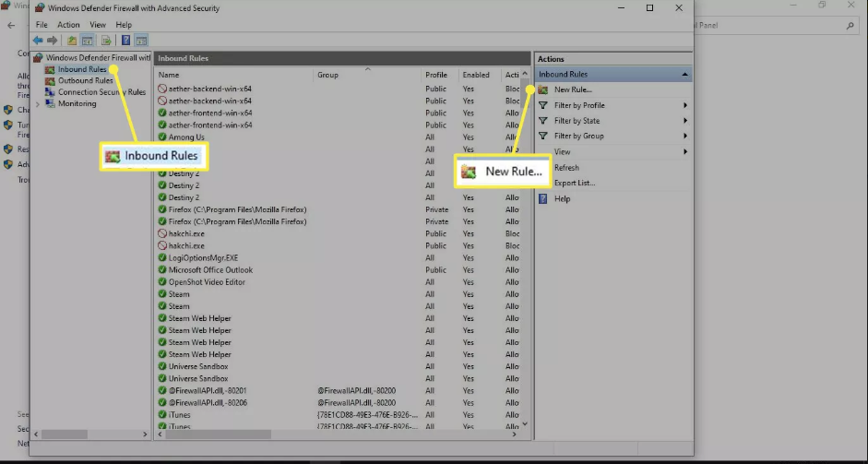
Task: Toggle the Show/Hide Action Pane toolbar icon
Action: click(142, 41)
